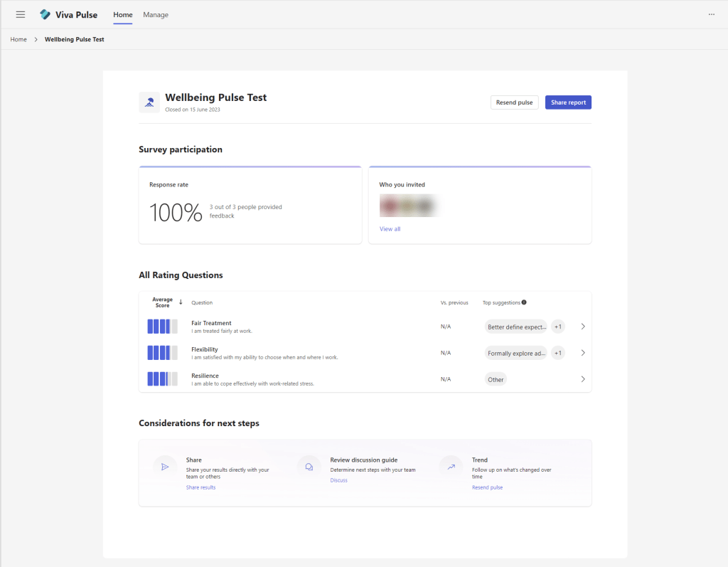Open the hamburger navigation menu
Screen dimensions: 728x567
click(21, 14)
